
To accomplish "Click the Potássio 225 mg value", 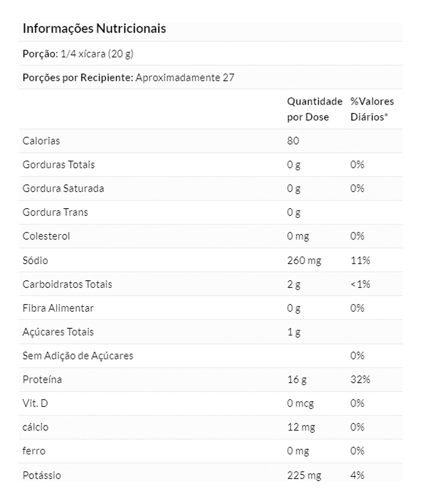I will [x=304, y=475].
